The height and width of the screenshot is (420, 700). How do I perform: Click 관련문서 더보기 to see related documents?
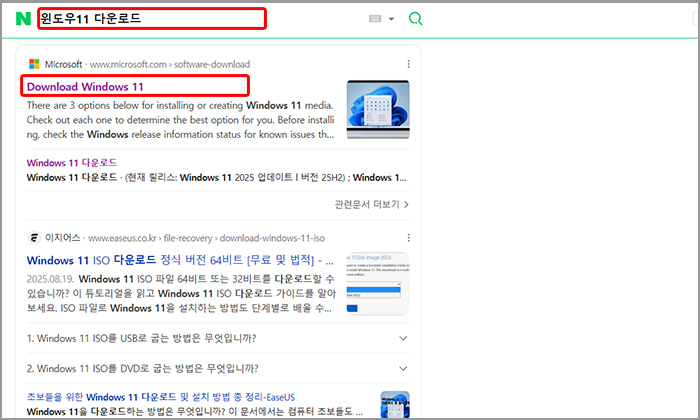pyautogui.click(x=367, y=204)
